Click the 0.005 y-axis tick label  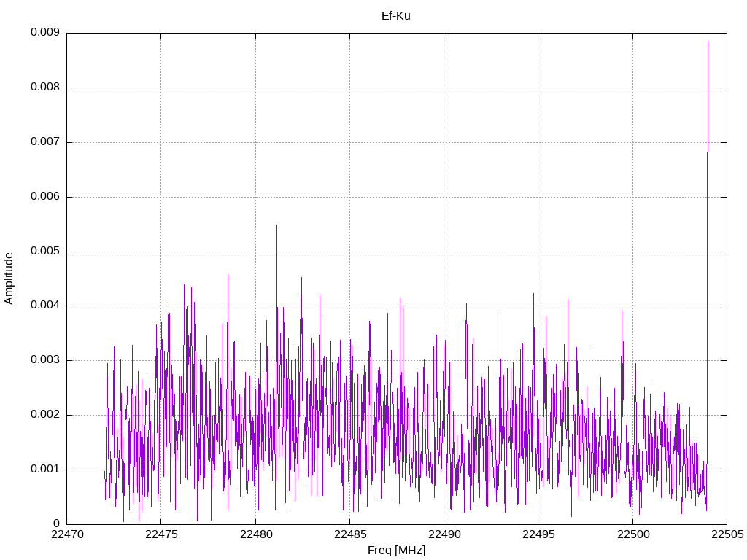click(44, 251)
